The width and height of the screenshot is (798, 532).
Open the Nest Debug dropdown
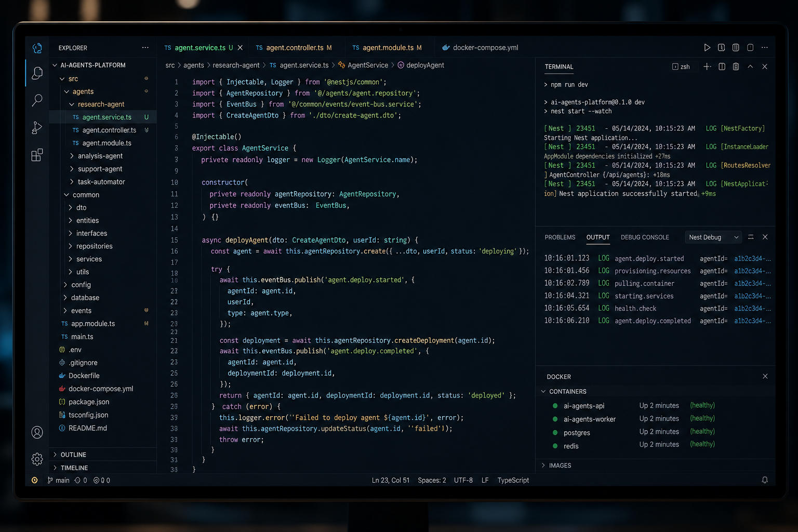click(713, 237)
